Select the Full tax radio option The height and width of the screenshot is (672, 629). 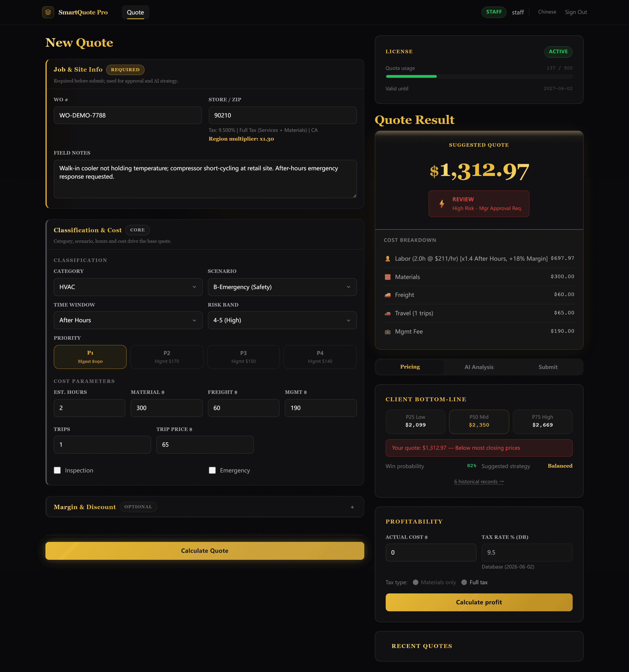464,582
